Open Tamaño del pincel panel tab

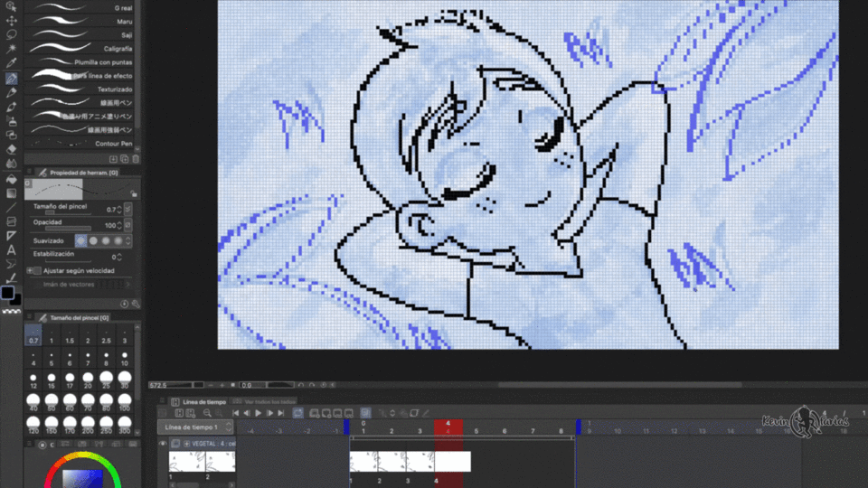pos(73,317)
